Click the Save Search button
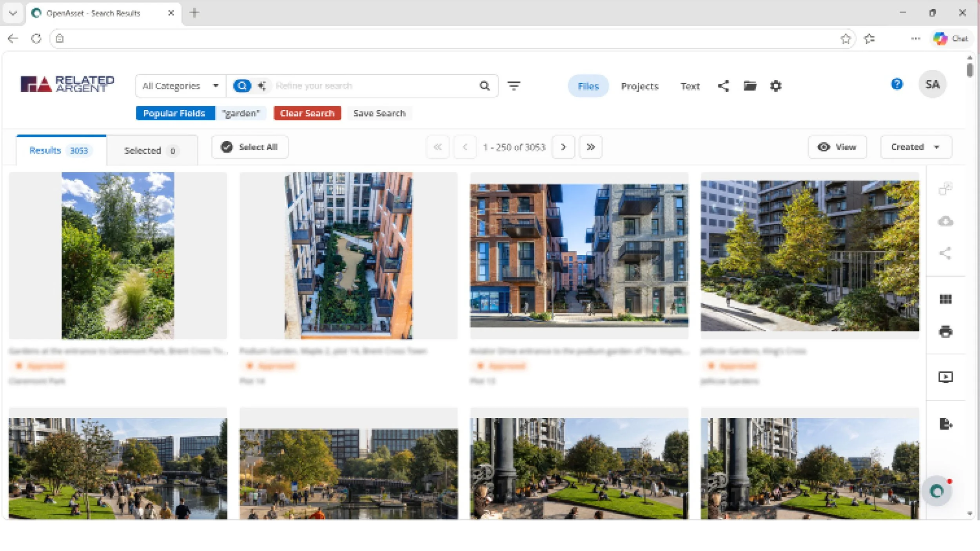 point(379,113)
